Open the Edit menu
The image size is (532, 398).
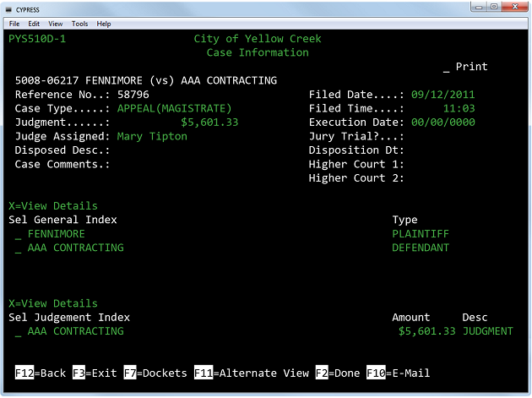pyautogui.click(x=34, y=24)
